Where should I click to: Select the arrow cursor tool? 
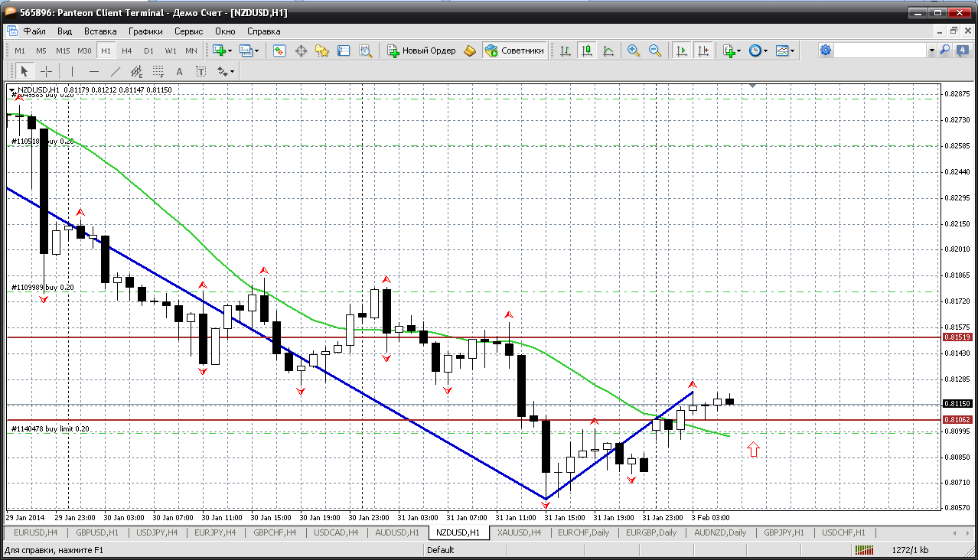(24, 71)
